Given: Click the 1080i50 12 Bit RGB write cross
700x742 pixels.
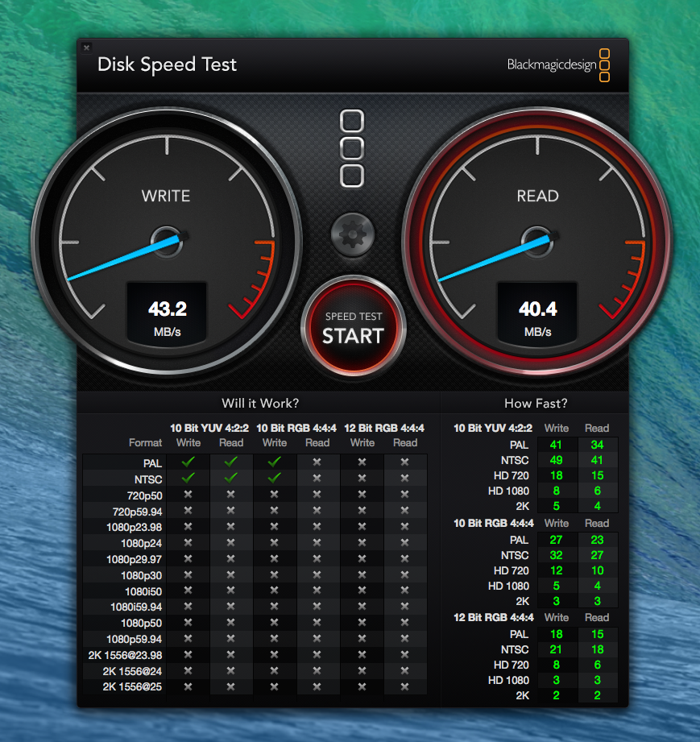Looking at the screenshot, I should coord(362,590).
